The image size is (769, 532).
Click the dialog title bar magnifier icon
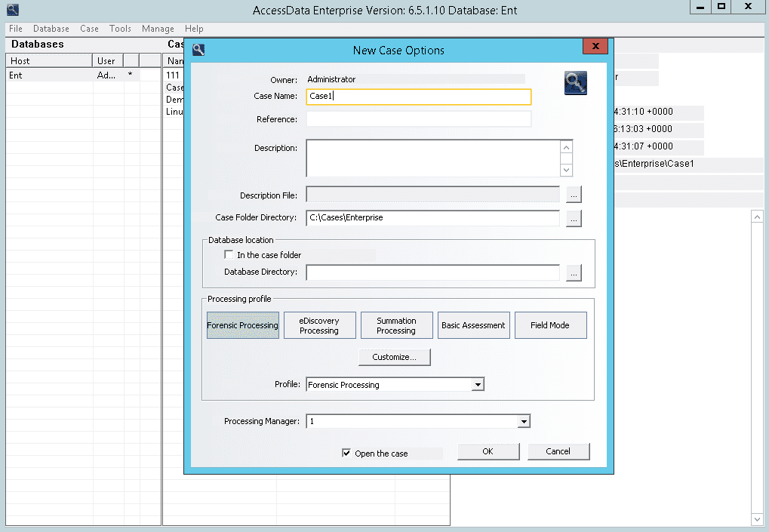tap(198, 50)
